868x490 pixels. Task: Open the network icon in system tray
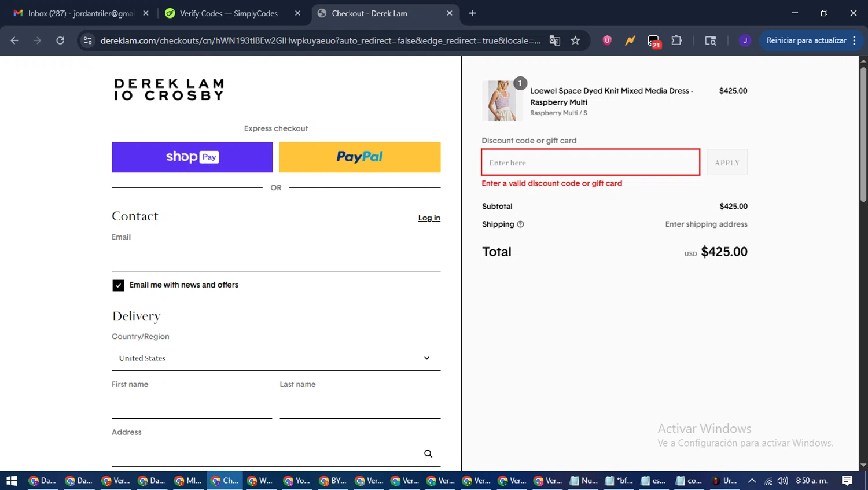[768, 481]
